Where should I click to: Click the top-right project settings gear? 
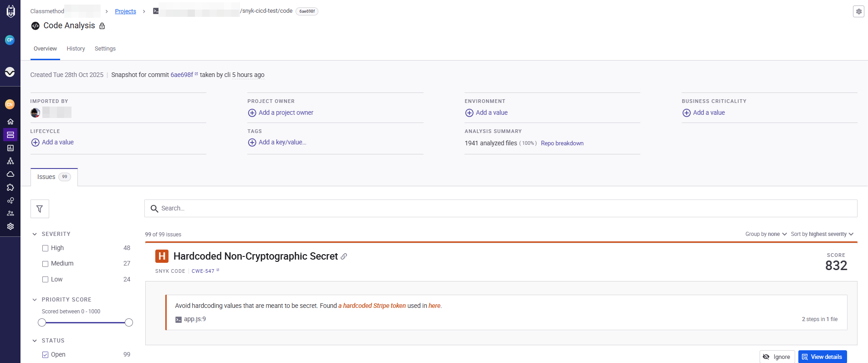pyautogui.click(x=858, y=11)
